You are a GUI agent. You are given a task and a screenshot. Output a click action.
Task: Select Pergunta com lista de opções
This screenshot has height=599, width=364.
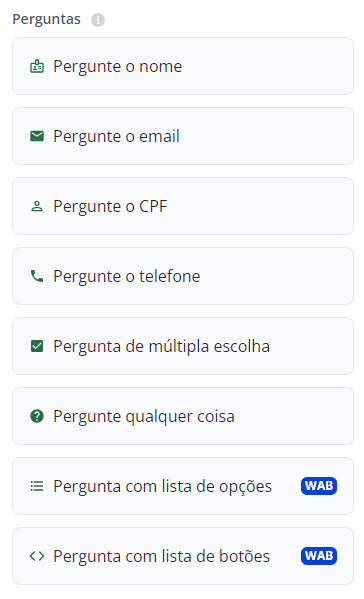(x=183, y=486)
